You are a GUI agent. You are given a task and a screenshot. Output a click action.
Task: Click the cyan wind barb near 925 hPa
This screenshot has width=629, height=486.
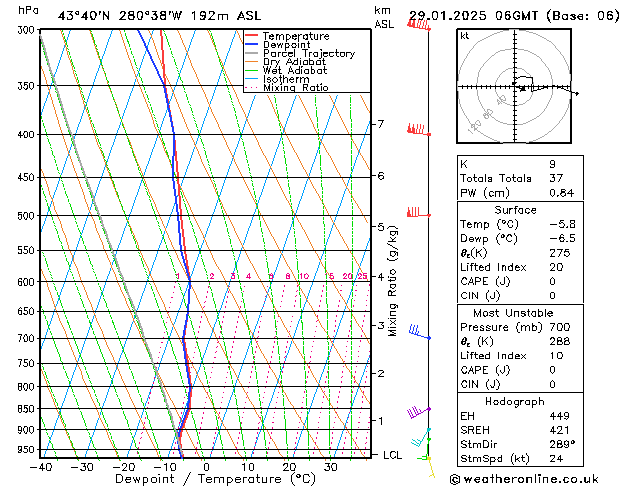(x=419, y=440)
